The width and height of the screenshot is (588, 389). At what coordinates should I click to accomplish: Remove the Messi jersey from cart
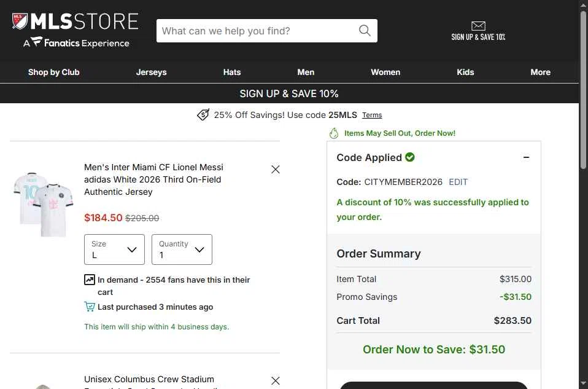(x=275, y=170)
